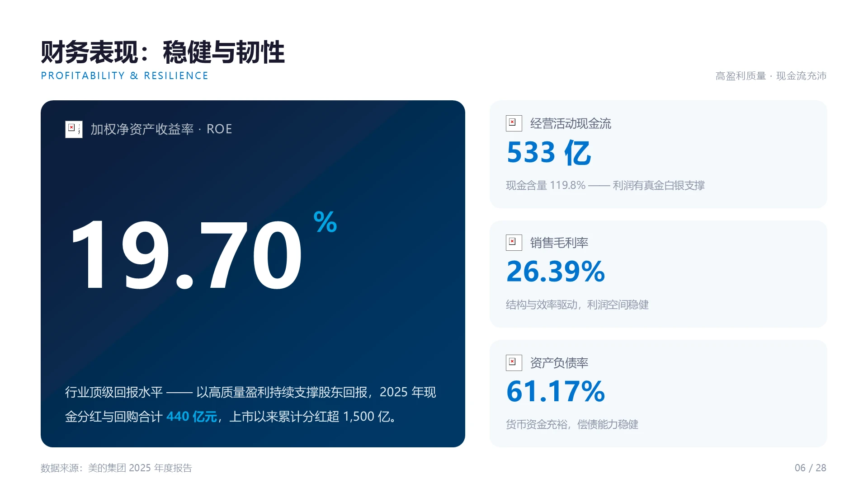Viewport: 868px width, 488px height.
Task: Click the icon next to 资产负债率
Action: click(x=514, y=363)
